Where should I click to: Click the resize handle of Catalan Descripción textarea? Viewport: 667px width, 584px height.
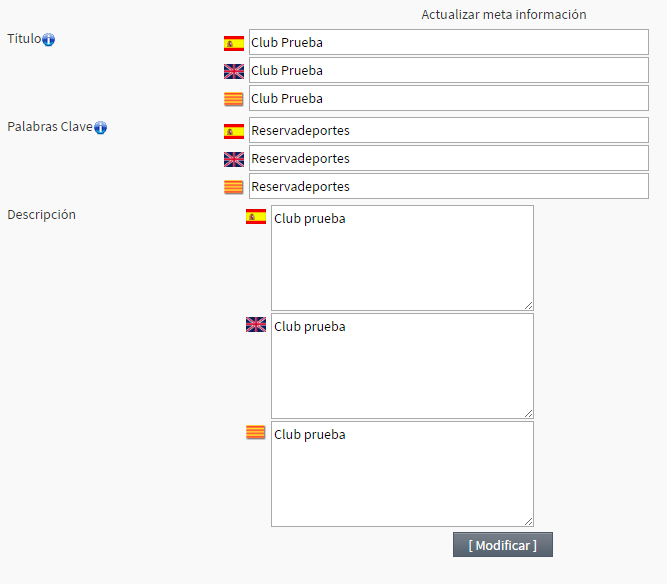[528, 521]
